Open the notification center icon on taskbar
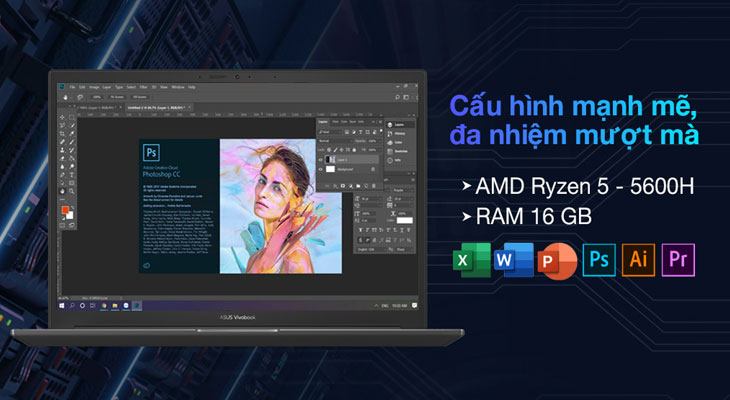 414,305
